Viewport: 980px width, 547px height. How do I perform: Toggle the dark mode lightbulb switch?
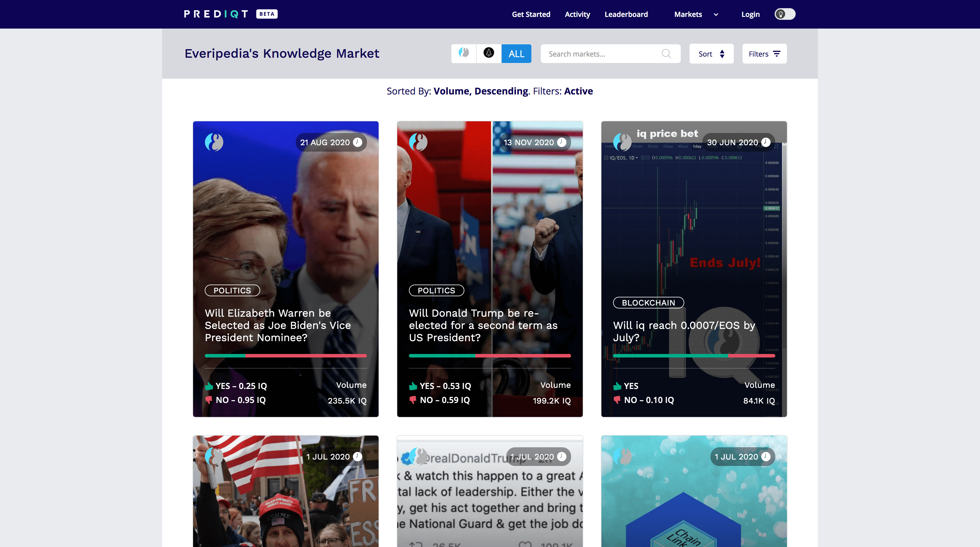click(x=785, y=14)
